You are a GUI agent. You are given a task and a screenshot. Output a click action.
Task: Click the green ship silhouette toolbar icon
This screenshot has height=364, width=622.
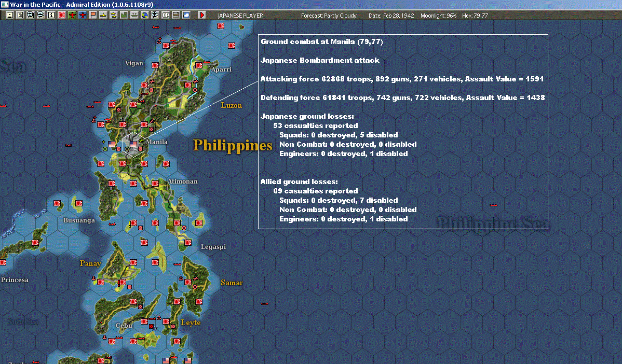[x=134, y=15]
